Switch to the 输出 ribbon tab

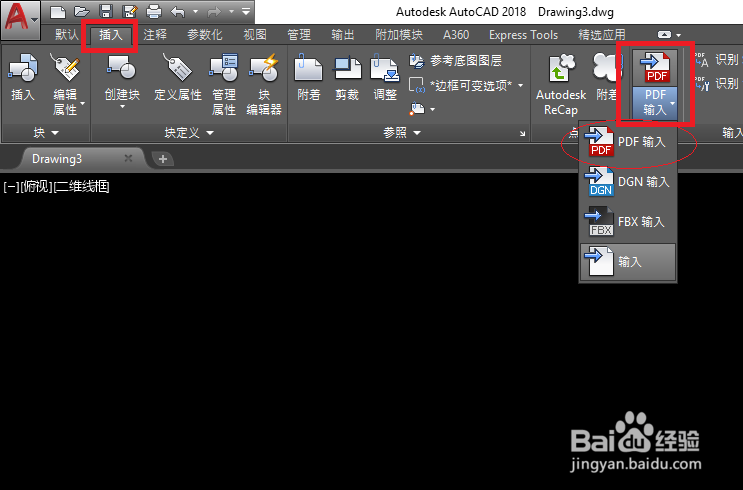coord(343,35)
